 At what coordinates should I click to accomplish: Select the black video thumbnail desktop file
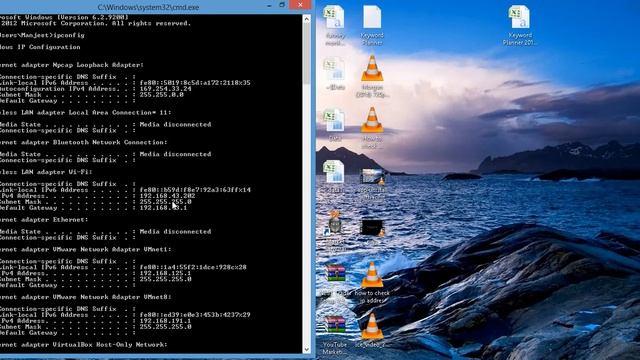[x=372, y=228]
